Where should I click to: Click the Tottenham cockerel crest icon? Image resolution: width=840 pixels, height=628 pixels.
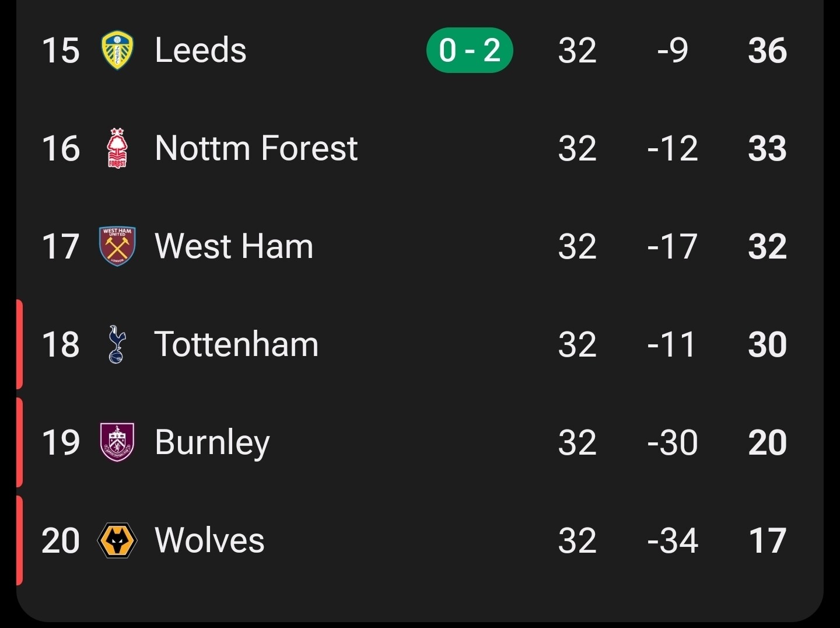pyautogui.click(x=117, y=344)
